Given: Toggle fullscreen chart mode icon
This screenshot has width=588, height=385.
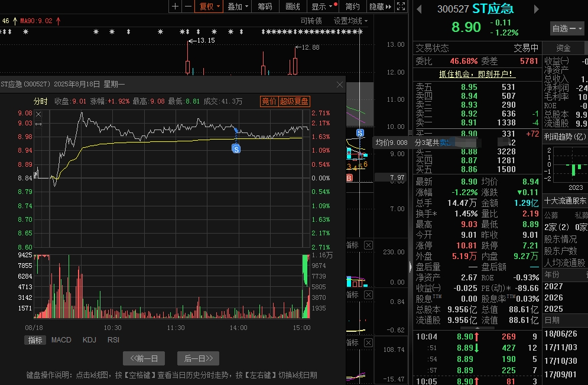Looking at the screenshot, I should (x=401, y=7).
